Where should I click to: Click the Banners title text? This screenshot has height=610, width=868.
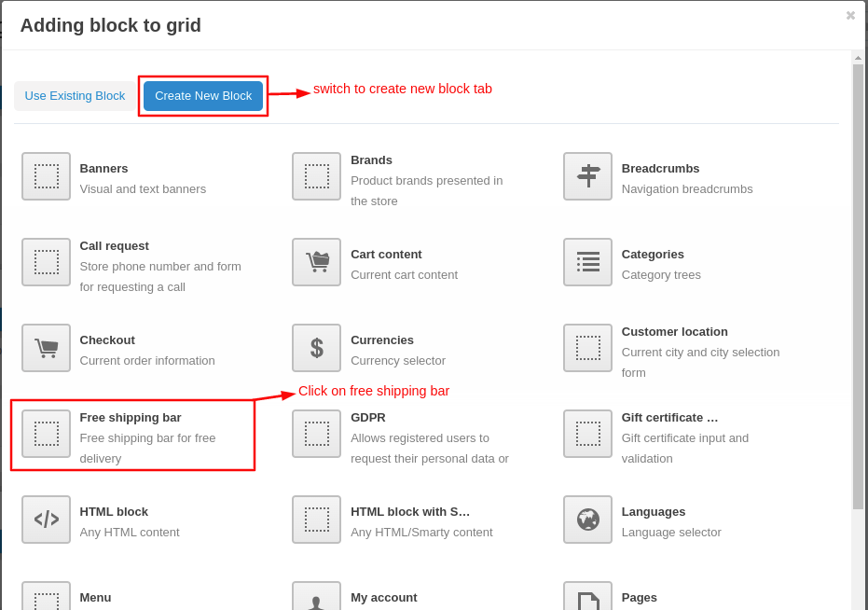coord(103,169)
